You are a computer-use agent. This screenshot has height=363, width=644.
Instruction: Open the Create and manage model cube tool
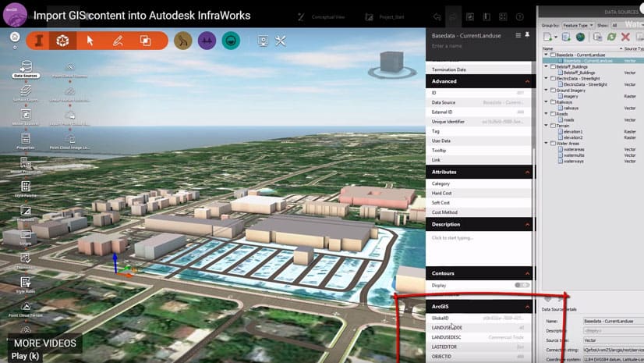pos(62,41)
